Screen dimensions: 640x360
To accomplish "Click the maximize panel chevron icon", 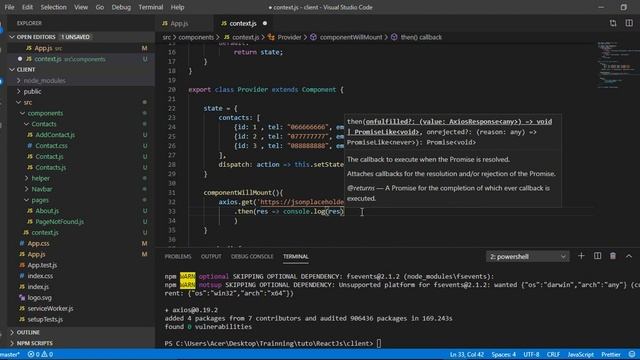I will coord(629,256).
